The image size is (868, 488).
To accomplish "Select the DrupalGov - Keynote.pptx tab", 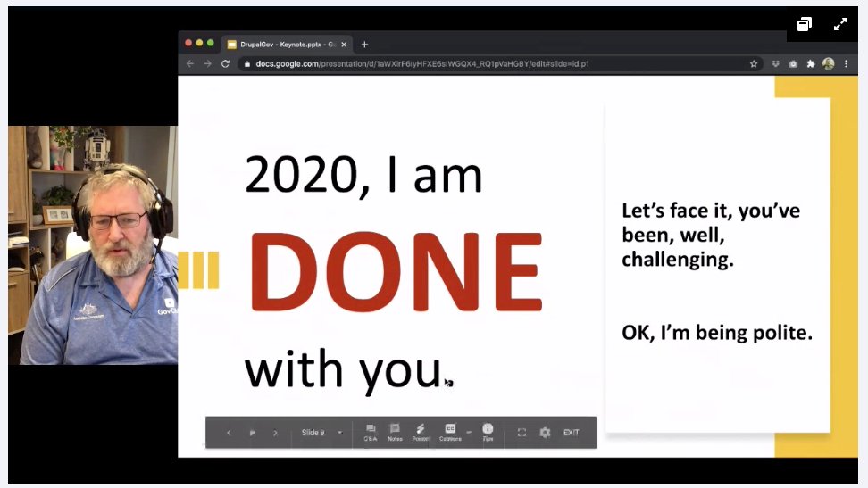I will (288, 45).
